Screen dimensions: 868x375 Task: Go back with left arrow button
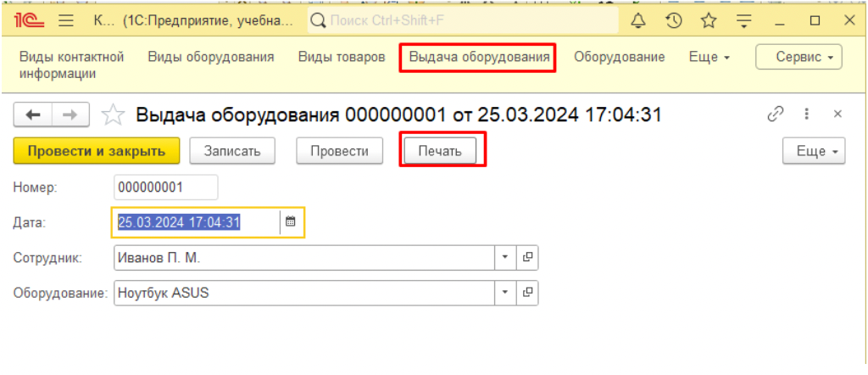[x=33, y=115]
